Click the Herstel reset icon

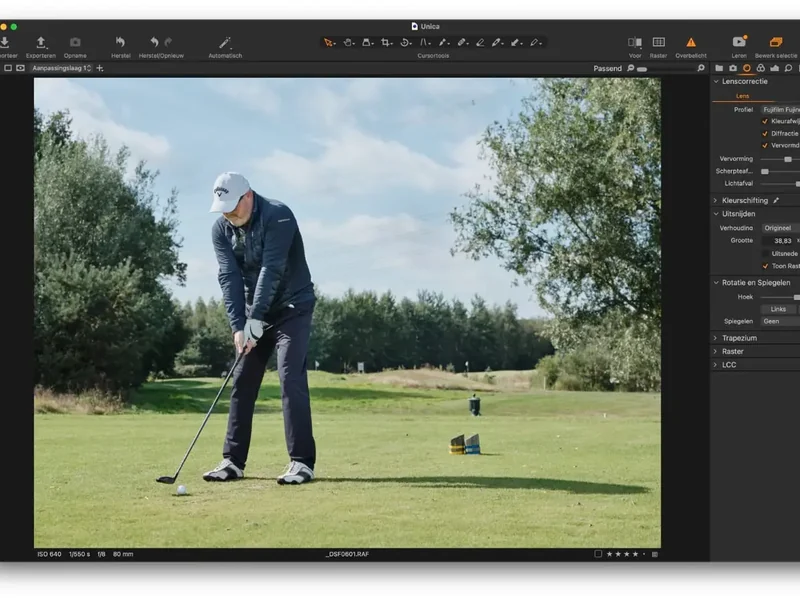[120, 42]
